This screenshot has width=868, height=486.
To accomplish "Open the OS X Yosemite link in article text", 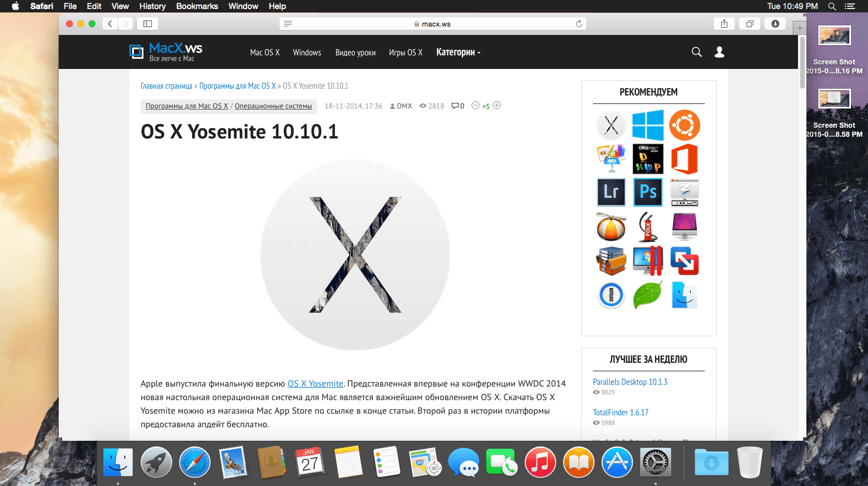I will pyautogui.click(x=315, y=384).
